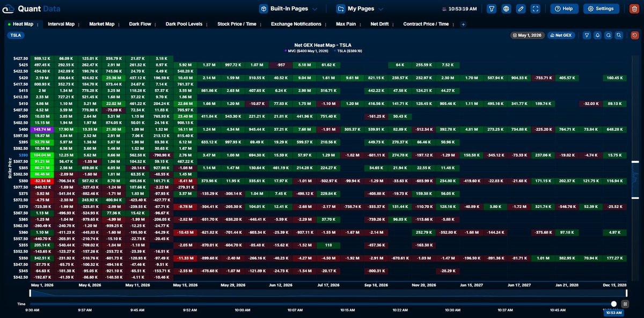
Task: Click the purple 143.74 M cell at $400
Action: point(41,129)
